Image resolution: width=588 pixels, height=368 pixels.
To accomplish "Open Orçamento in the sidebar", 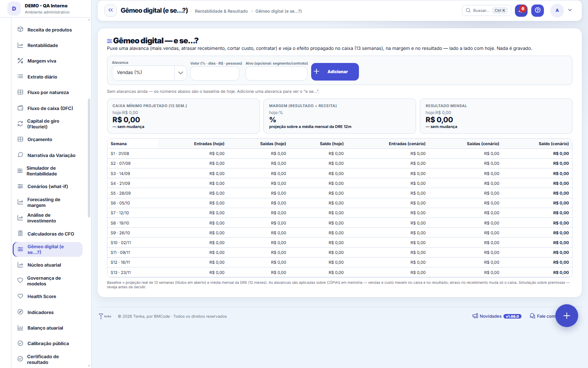I will tap(48, 139).
